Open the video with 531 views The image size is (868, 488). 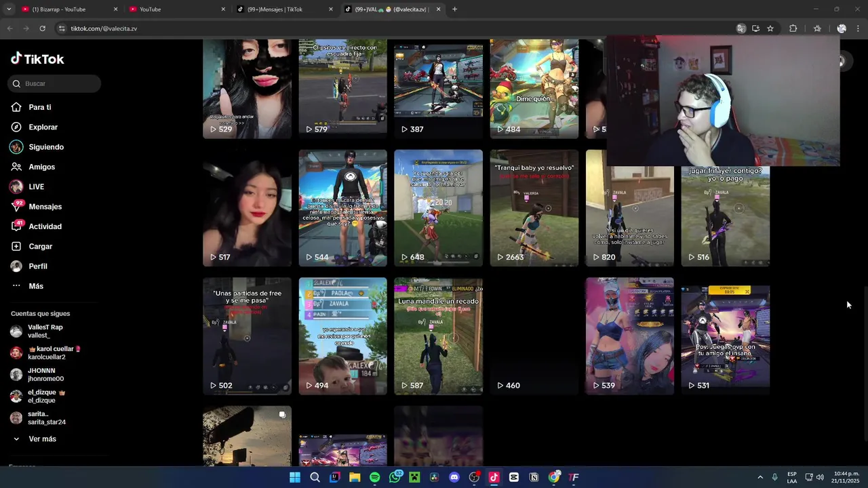click(x=725, y=336)
